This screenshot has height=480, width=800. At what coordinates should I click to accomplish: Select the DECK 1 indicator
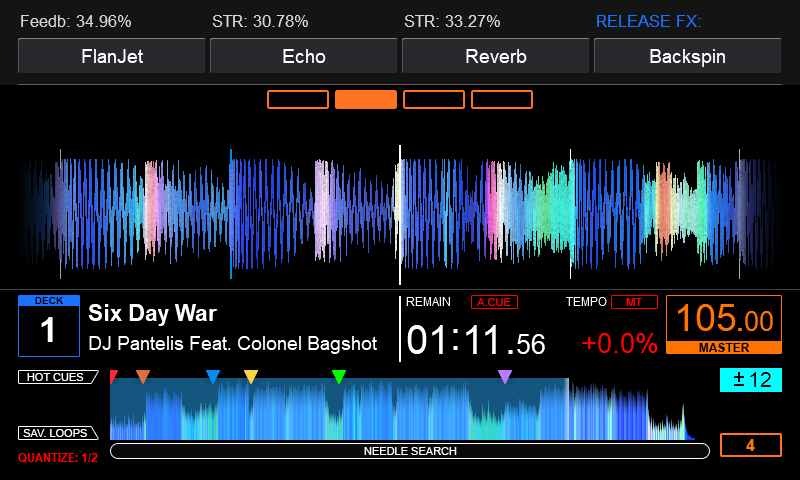49,325
